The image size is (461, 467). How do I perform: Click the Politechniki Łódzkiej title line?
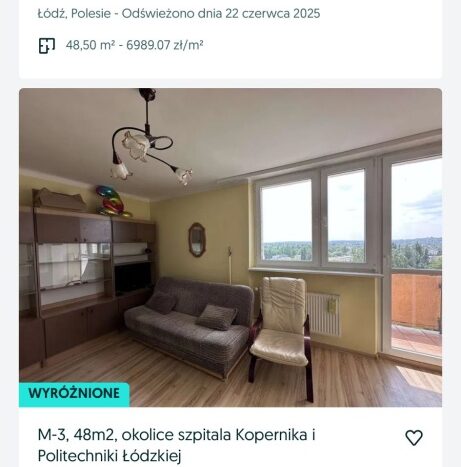coord(109,455)
